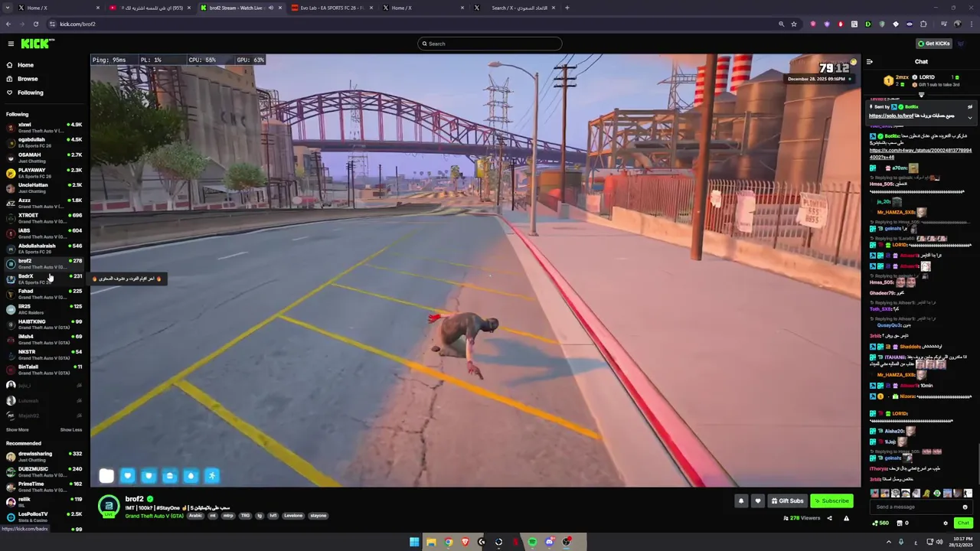
Task: Open Fahad channel in the Following list
Action: [x=44, y=294]
